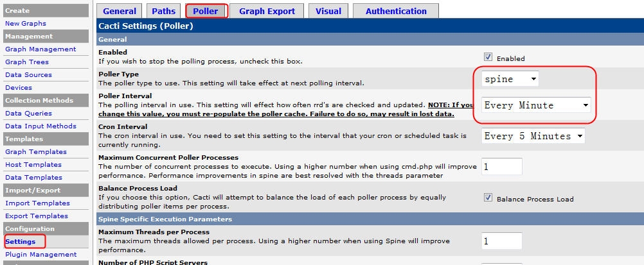Open Data Templates link
The height and width of the screenshot is (265, 644).
33,177
